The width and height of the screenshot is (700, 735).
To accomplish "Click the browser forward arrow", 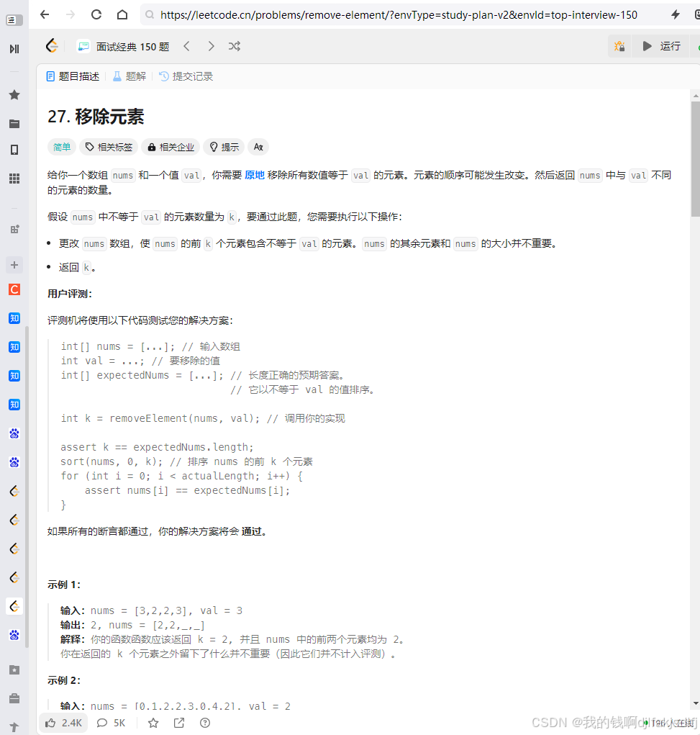I will click(x=71, y=14).
